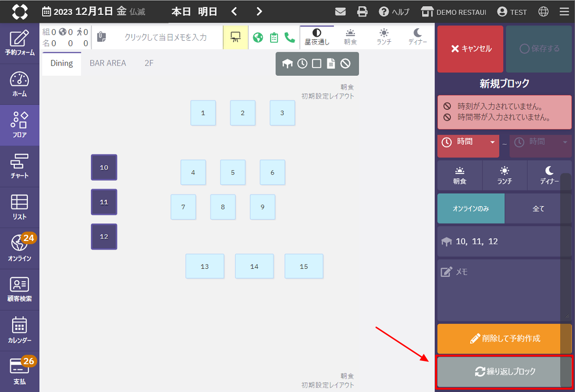Open the language globe icon

pos(543,12)
